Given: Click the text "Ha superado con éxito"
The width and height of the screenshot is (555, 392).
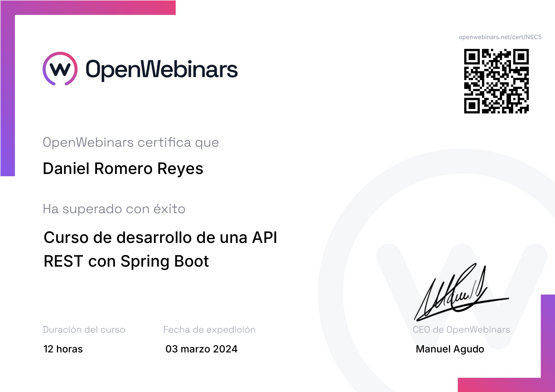Looking at the screenshot, I should tap(114, 209).
